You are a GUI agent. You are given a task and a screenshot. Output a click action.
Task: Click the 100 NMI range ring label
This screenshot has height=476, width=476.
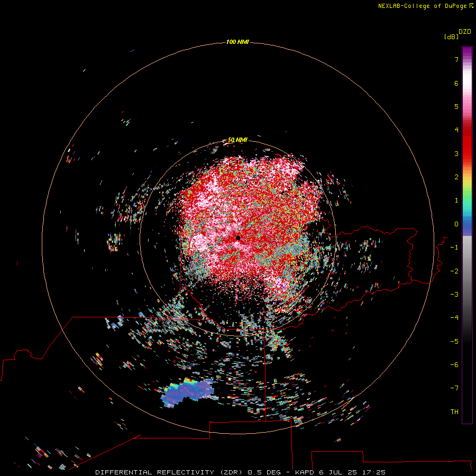click(x=237, y=42)
